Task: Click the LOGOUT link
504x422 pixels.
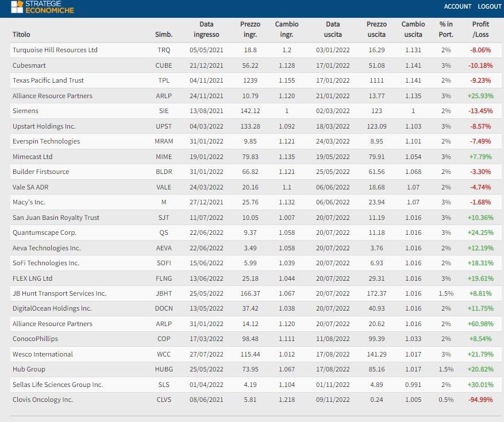Action: point(489,6)
